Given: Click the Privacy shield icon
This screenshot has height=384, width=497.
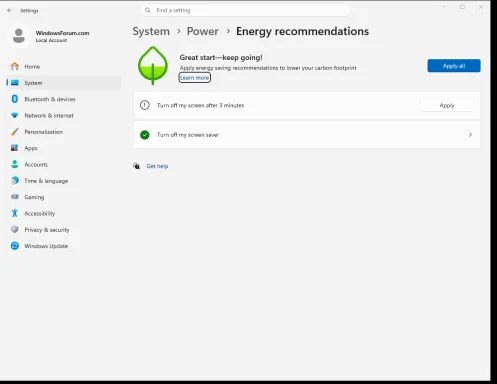Looking at the screenshot, I should coord(15,229).
